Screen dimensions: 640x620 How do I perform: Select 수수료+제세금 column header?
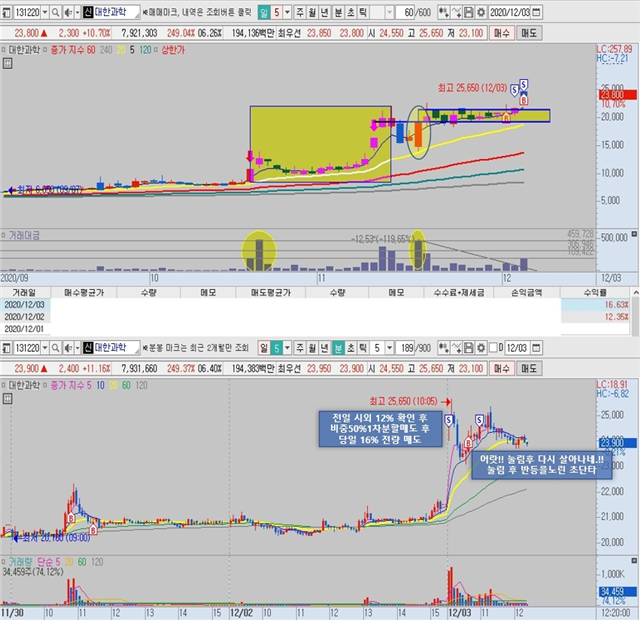(x=459, y=293)
